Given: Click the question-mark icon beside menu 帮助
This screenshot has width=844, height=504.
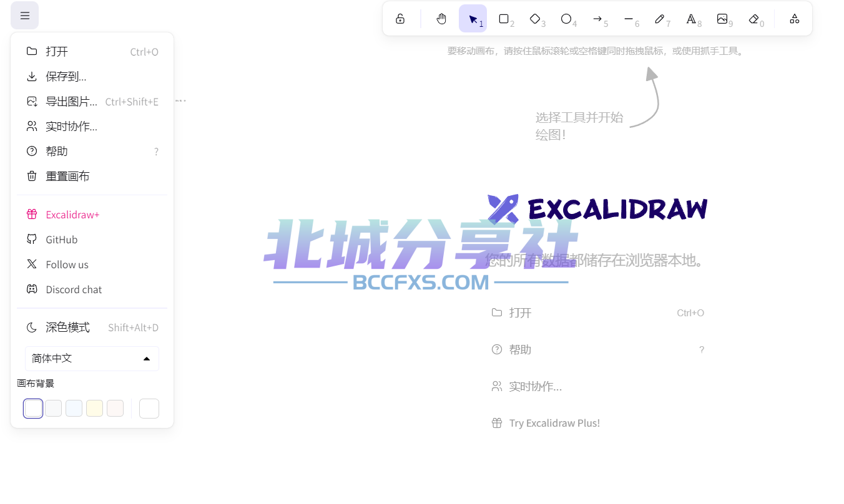Looking at the screenshot, I should (x=32, y=151).
